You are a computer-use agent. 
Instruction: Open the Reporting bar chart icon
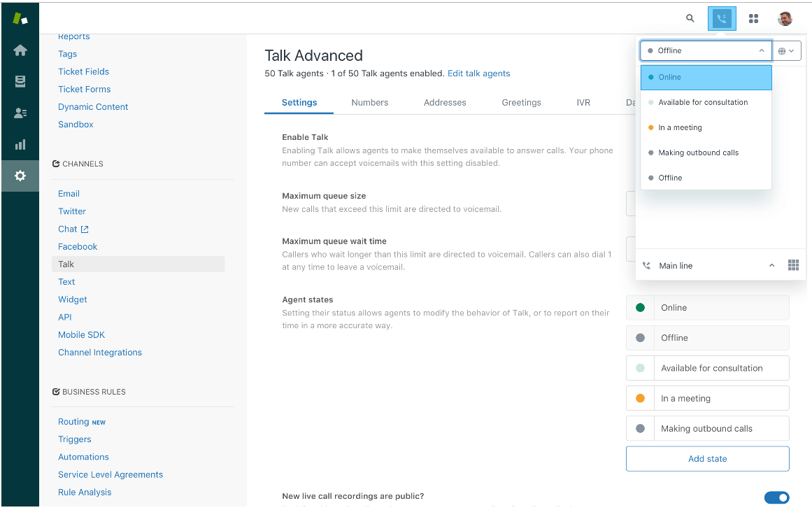pos(20,144)
